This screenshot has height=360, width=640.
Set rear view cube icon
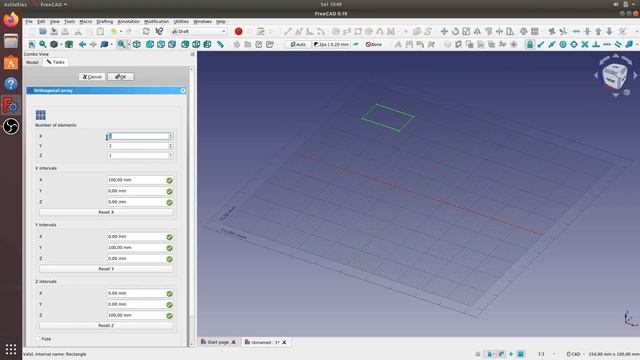coord(185,44)
